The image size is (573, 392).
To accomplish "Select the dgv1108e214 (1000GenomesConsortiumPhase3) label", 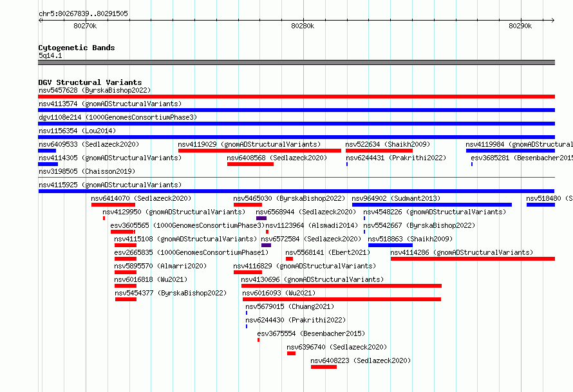I will (118, 117).
